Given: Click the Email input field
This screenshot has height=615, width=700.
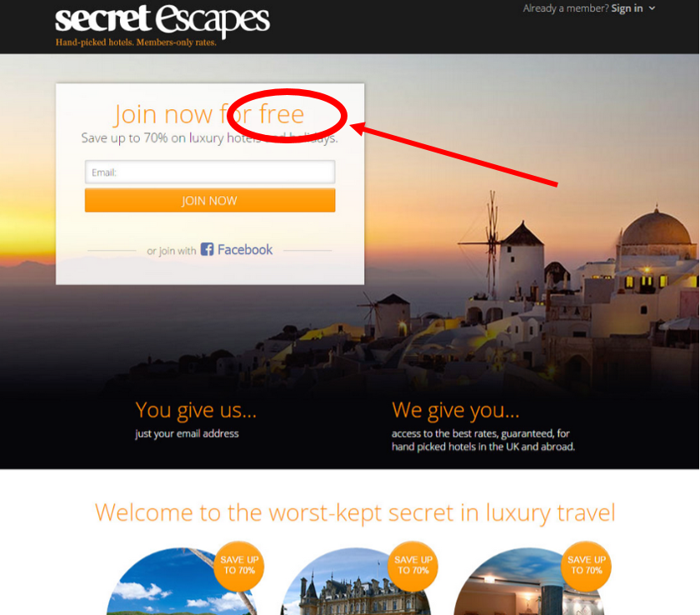Looking at the screenshot, I should 210,172.
